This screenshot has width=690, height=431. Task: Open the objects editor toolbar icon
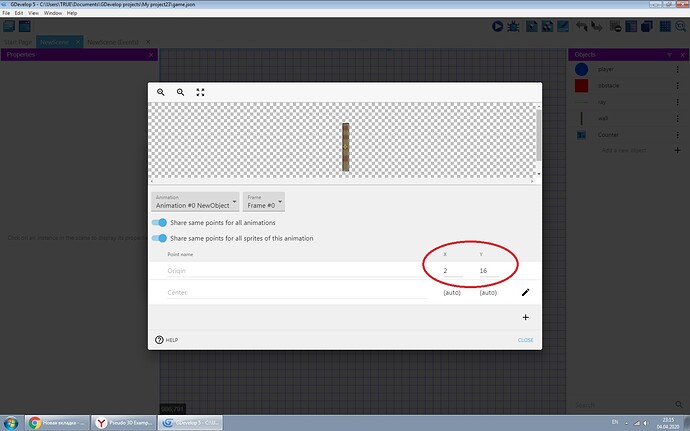[x=532, y=26]
